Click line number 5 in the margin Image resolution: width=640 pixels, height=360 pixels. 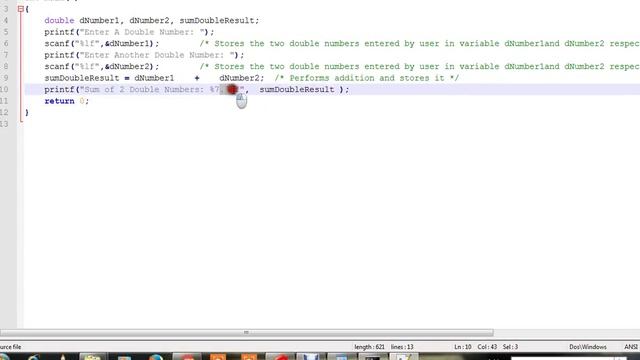click(x=6, y=32)
